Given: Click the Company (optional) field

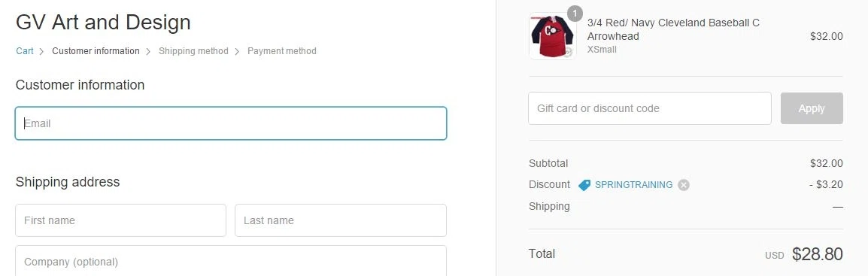Looking at the screenshot, I should [x=231, y=261].
